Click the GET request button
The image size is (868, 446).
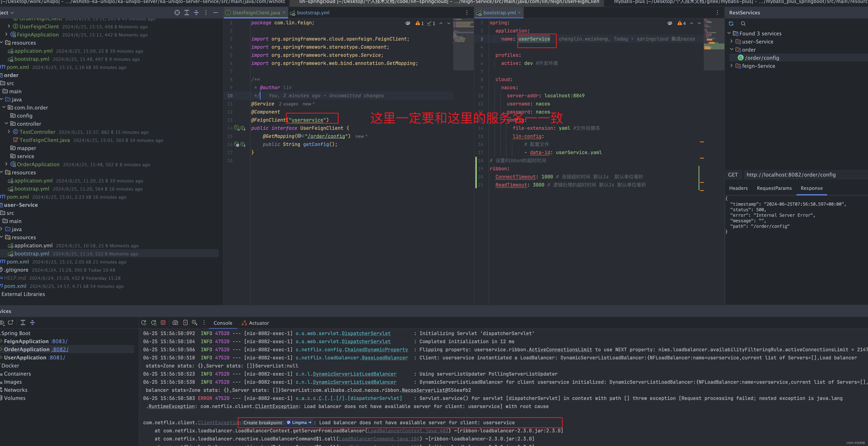733,174
